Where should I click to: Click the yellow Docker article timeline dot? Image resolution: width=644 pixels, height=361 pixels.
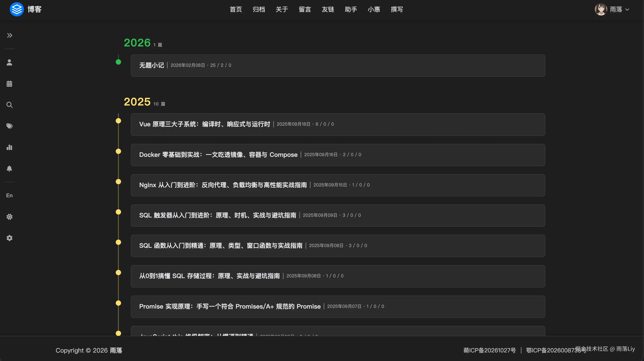(x=118, y=151)
